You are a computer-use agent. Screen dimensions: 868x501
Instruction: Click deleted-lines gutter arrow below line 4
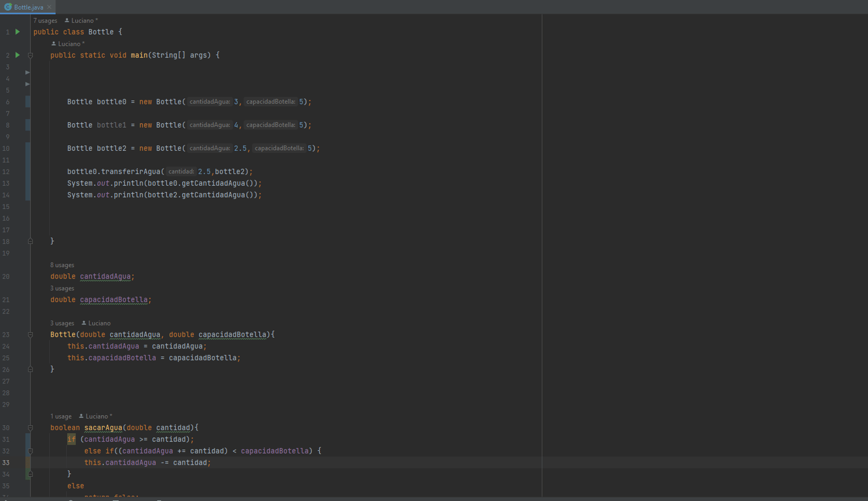27,84
